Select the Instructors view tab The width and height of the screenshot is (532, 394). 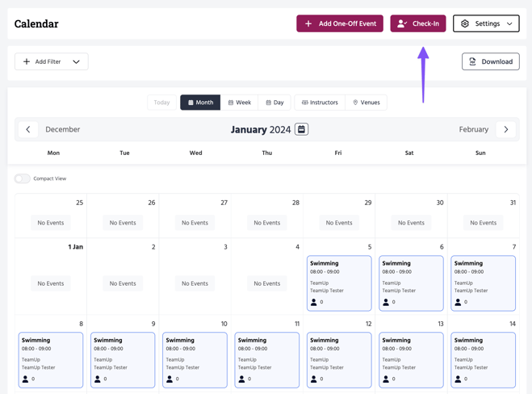click(x=320, y=103)
